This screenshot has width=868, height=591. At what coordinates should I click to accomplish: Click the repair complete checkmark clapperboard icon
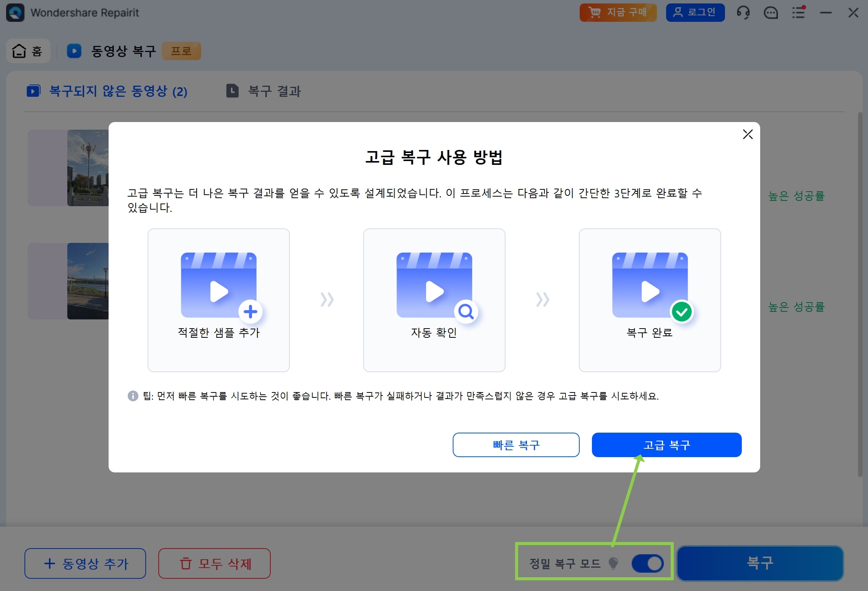(x=650, y=285)
